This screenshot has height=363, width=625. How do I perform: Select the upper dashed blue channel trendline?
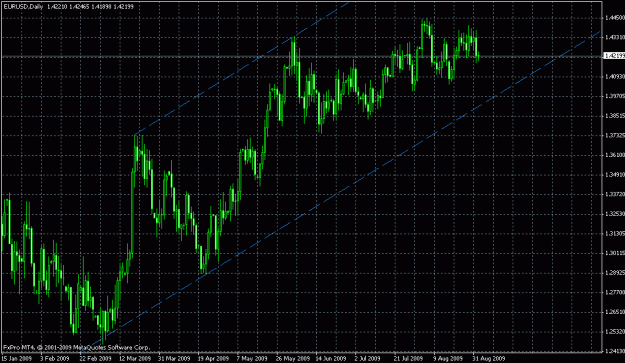[242, 69]
